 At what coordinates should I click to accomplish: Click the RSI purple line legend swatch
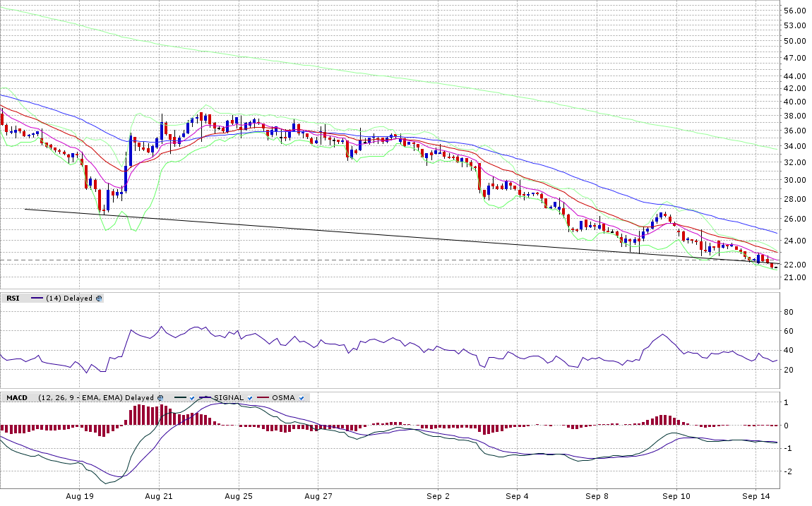(x=37, y=299)
